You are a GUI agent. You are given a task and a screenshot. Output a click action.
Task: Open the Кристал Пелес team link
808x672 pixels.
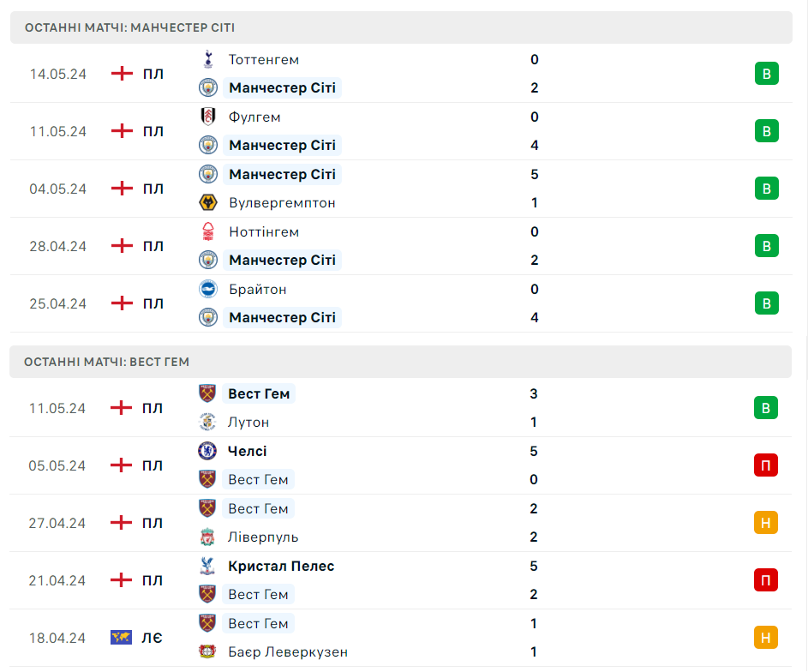(x=281, y=567)
